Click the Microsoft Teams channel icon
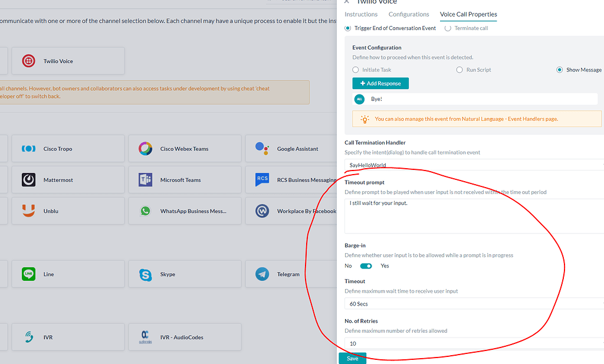Screen dimensions: 604x364 coord(145,179)
